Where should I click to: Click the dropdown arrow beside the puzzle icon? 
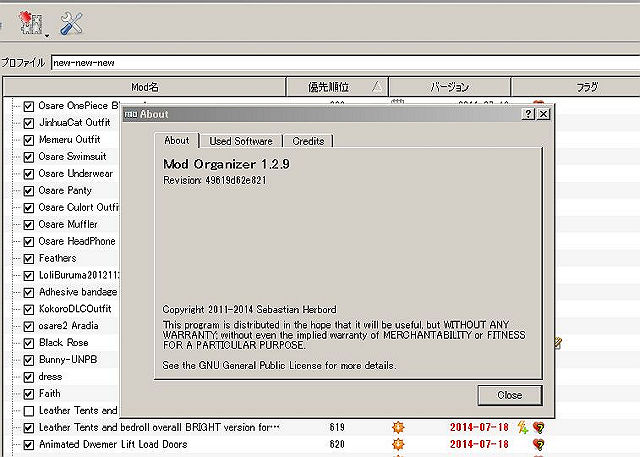[x=47, y=35]
